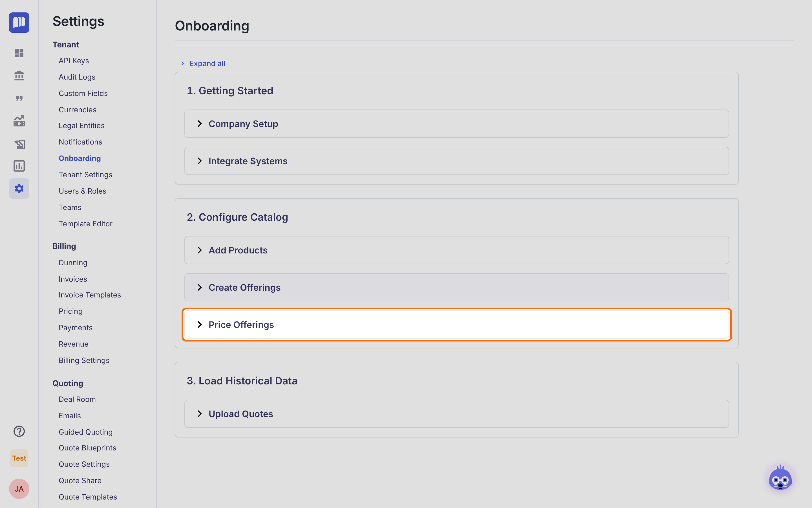Expand the Price Offerings section
Image resolution: width=812 pixels, height=508 pixels.
457,325
